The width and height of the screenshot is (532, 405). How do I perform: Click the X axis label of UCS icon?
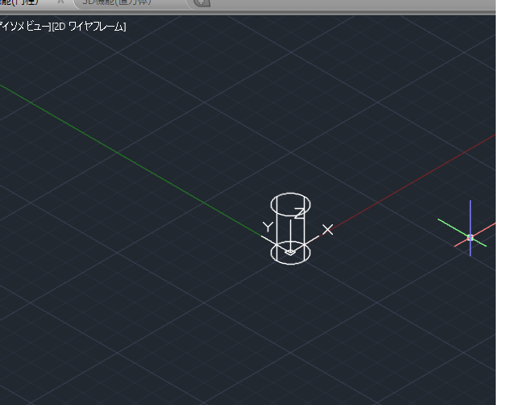click(328, 229)
